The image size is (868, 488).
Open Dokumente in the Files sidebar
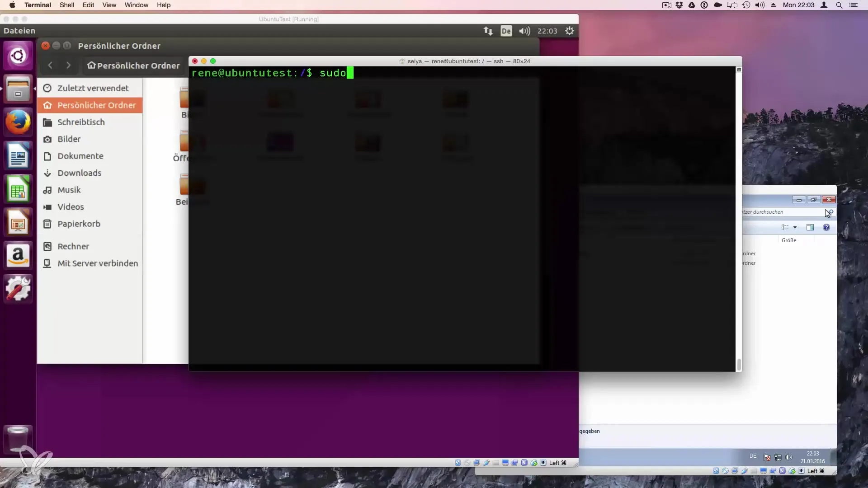click(x=90, y=156)
